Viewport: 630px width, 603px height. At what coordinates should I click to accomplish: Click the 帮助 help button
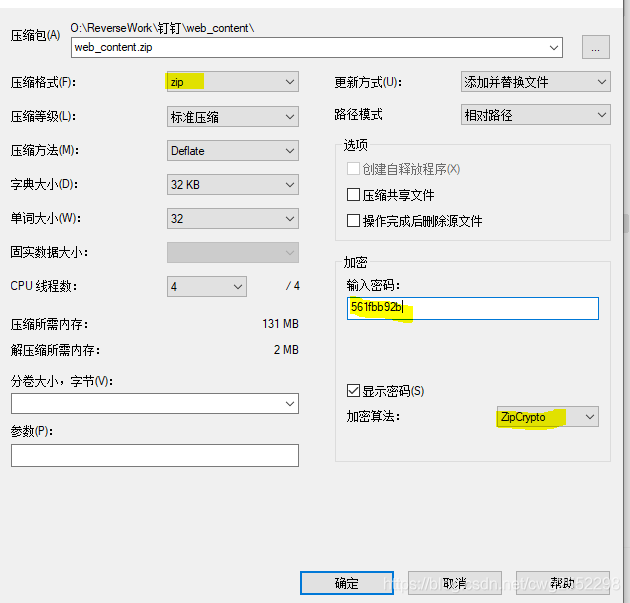[x=562, y=583]
